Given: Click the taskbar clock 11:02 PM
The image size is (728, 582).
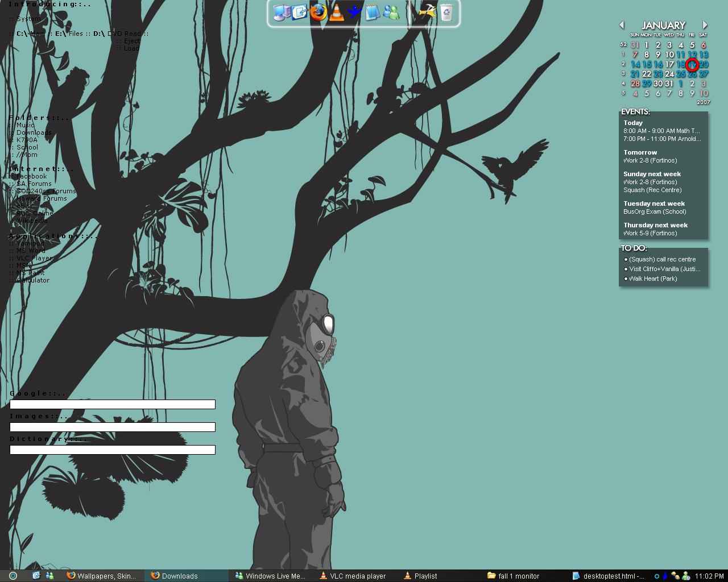Looking at the screenshot, I should [x=709, y=576].
